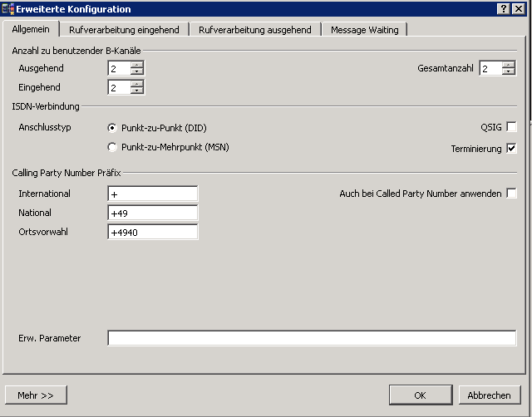Open the Rufverarbeitung ausgehend tab
Viewport: 532px width, 417px height.
click(x=255, y=30)
